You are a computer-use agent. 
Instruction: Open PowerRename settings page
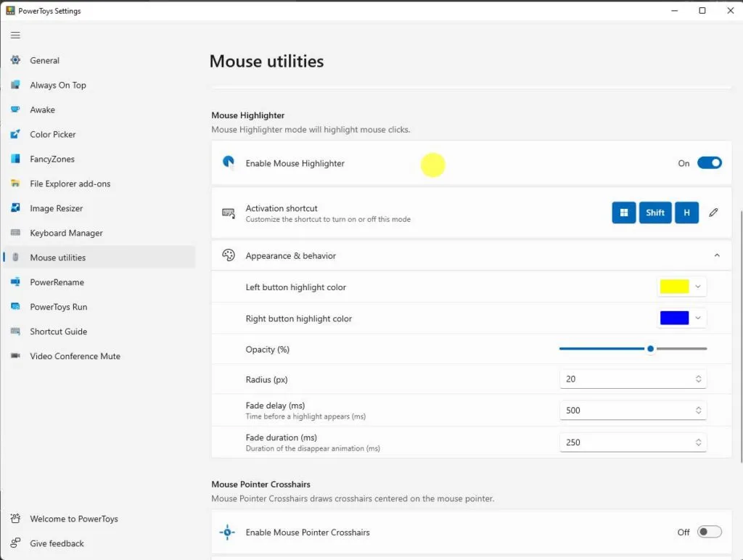99,282
